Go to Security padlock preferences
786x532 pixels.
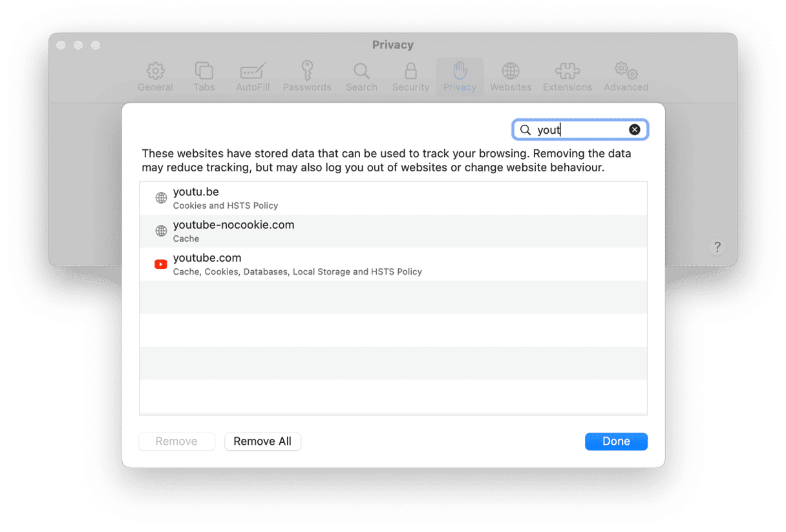410,77
